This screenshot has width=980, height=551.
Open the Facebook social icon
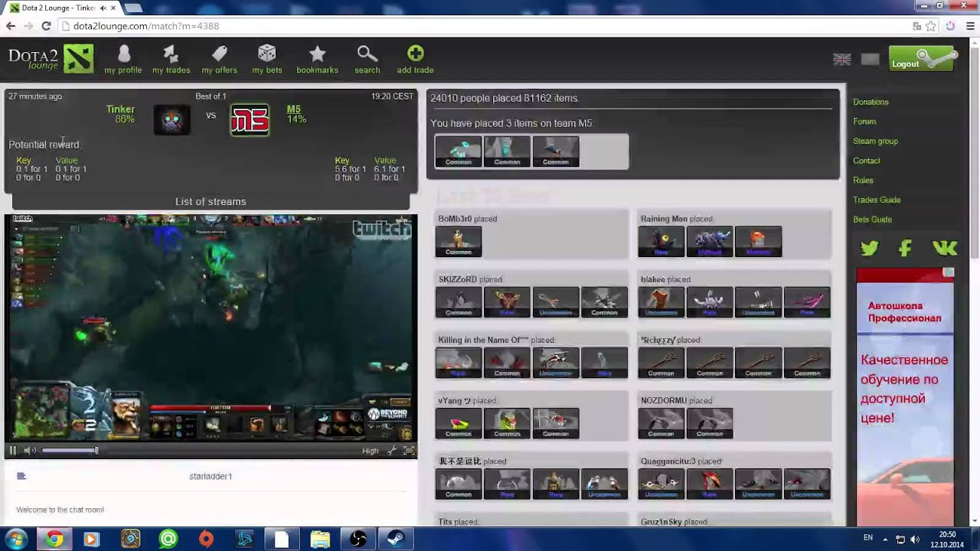pos(905,248)
